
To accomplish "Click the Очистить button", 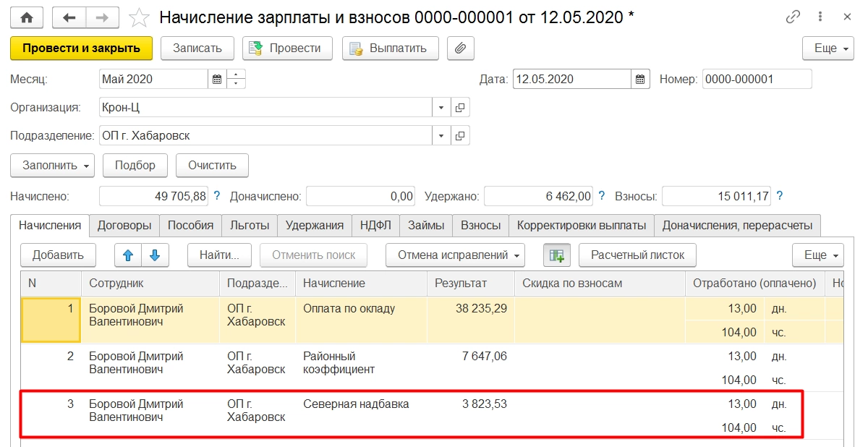I will click(x=212, y=165).
